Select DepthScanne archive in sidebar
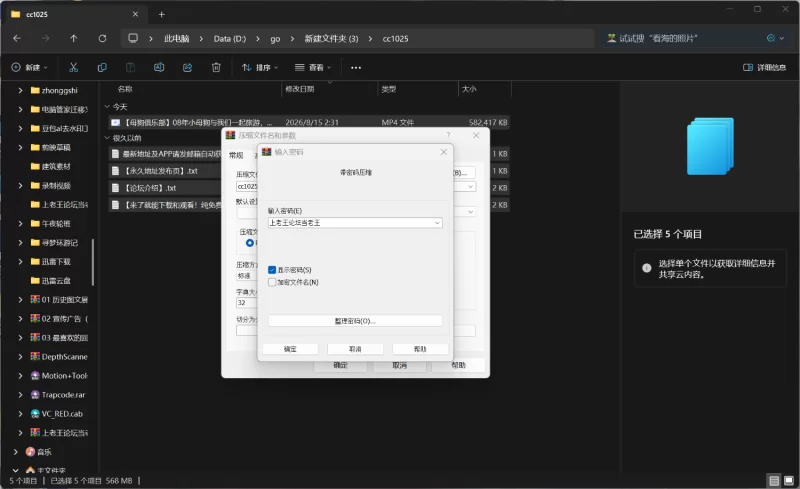Screen dimensions: 800x489 (64, 356)
